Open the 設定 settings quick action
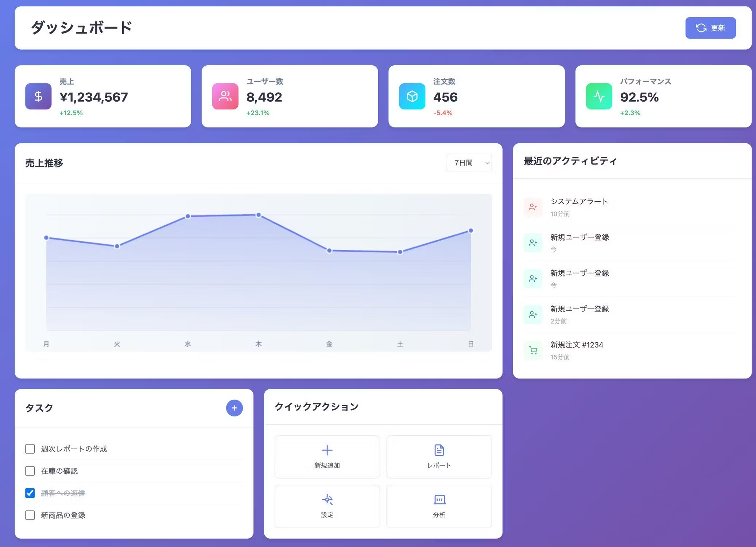The image size is (756, 547). 327,506
